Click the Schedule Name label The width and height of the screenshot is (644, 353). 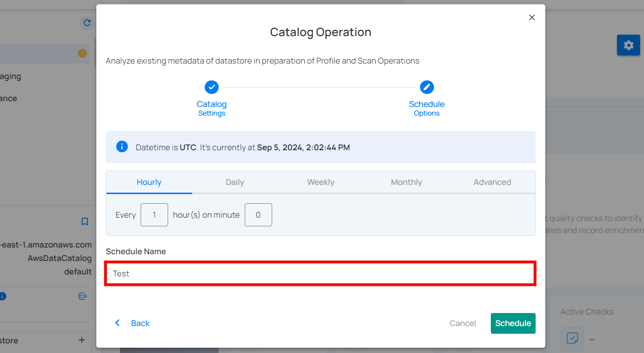(x=136, y=251)
